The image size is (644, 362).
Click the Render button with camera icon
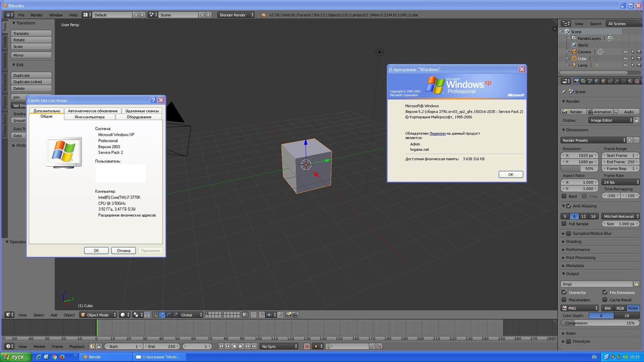pos(573,112)
